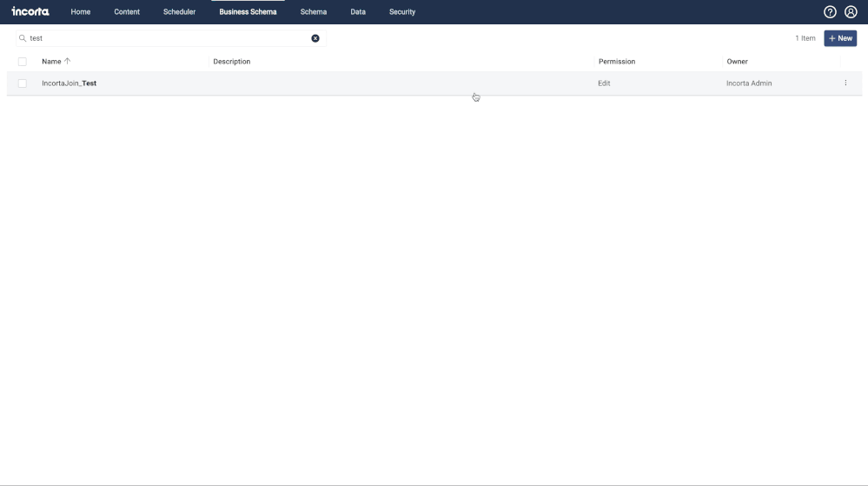This screenshot has width=868, height=486.
Task: Go to the Home tab
Action: (x=81, y=12)
